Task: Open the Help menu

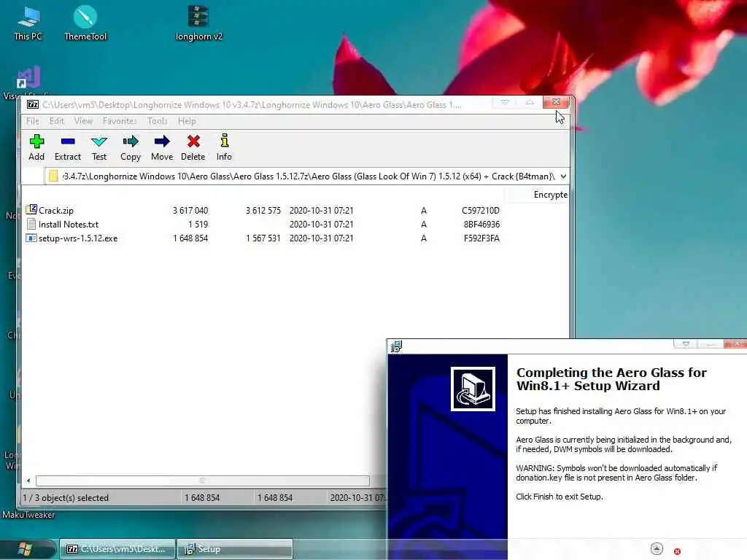Action: (x=187, y=121)
